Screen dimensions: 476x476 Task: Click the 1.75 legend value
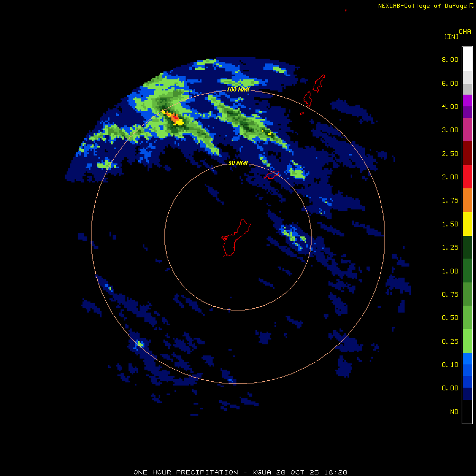450,200
